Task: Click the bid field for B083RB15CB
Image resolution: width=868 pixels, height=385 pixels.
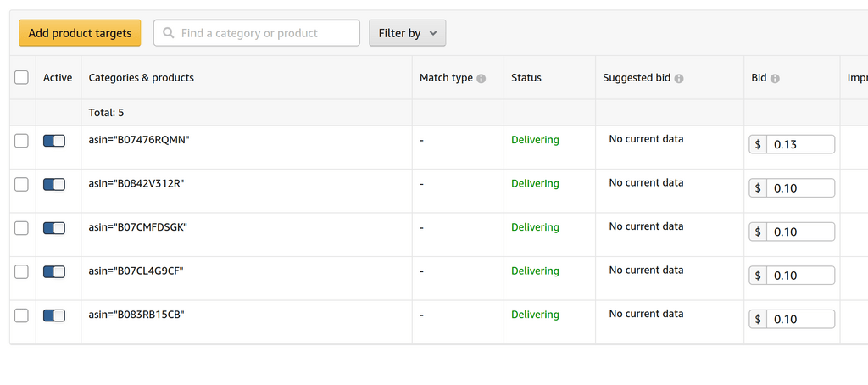Action: [800, 319]
